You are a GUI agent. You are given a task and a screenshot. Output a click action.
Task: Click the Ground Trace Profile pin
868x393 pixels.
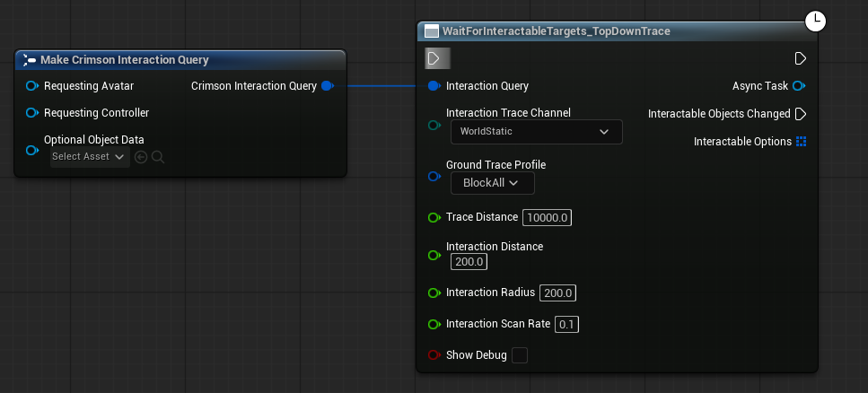[x=434, y=176]
